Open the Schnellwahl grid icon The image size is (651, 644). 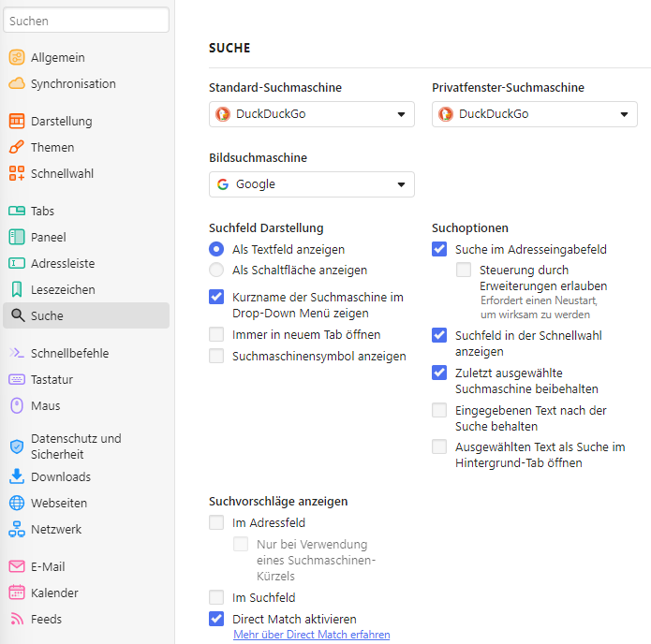click(x=17, y=173)
